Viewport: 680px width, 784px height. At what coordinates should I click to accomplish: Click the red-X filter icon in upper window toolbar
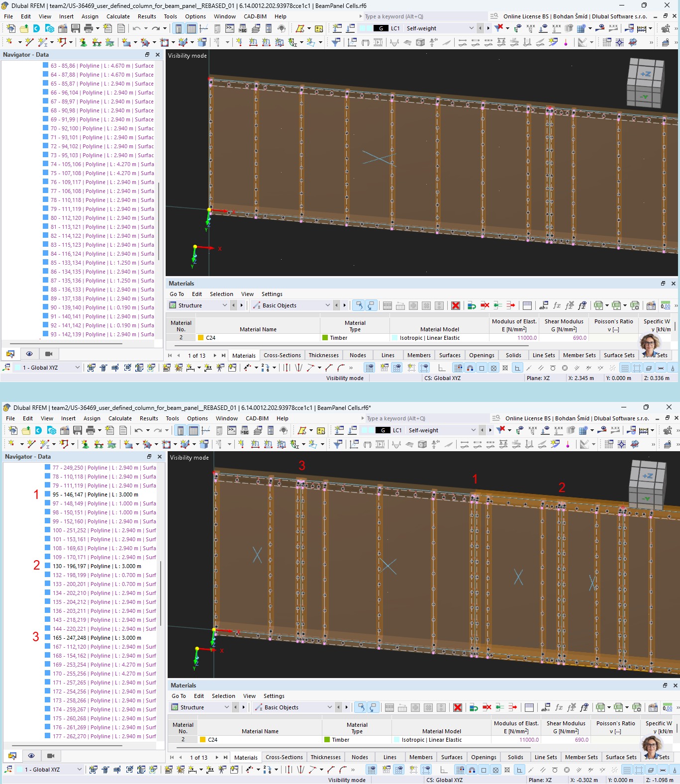tap(499, 28)
